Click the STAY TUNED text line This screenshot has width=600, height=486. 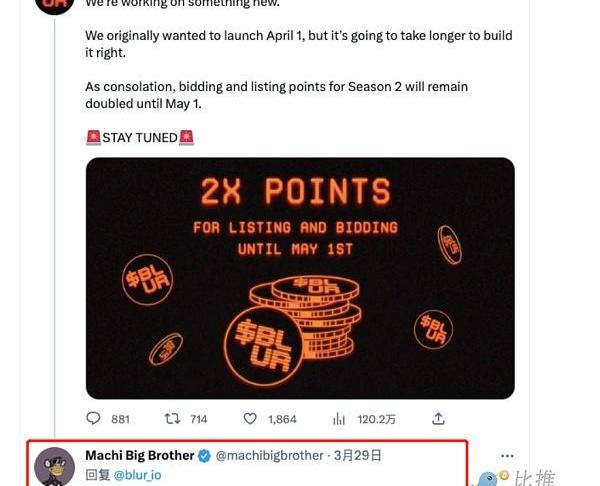click(139, 137)
